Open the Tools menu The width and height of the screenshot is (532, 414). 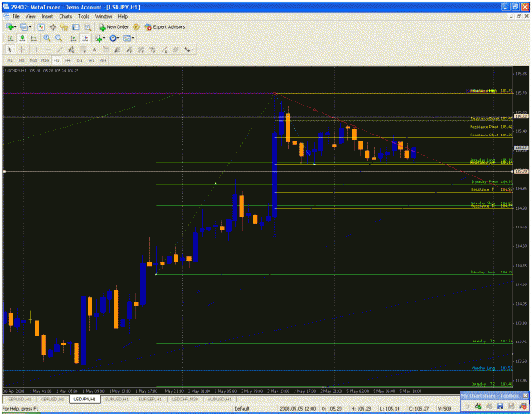83,16
